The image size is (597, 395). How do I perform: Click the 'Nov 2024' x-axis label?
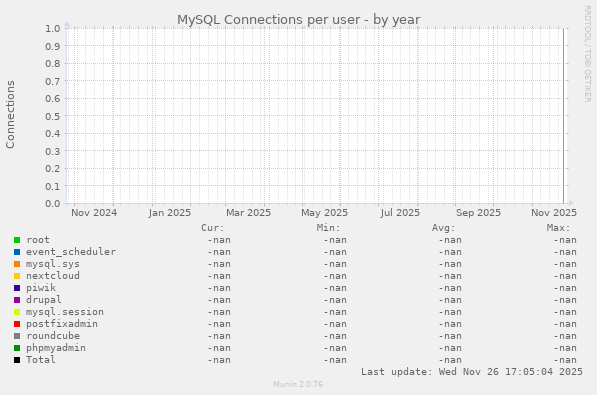(94, 213)
